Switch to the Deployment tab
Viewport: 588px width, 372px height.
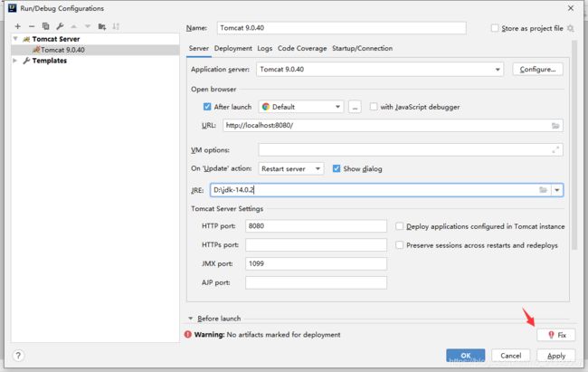[x=232, y=49]
